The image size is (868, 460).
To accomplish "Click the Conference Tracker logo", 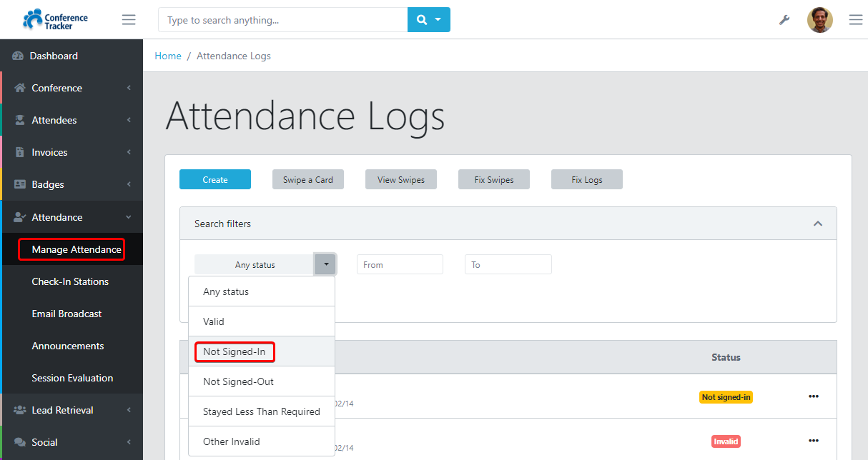I will point(54,19).
